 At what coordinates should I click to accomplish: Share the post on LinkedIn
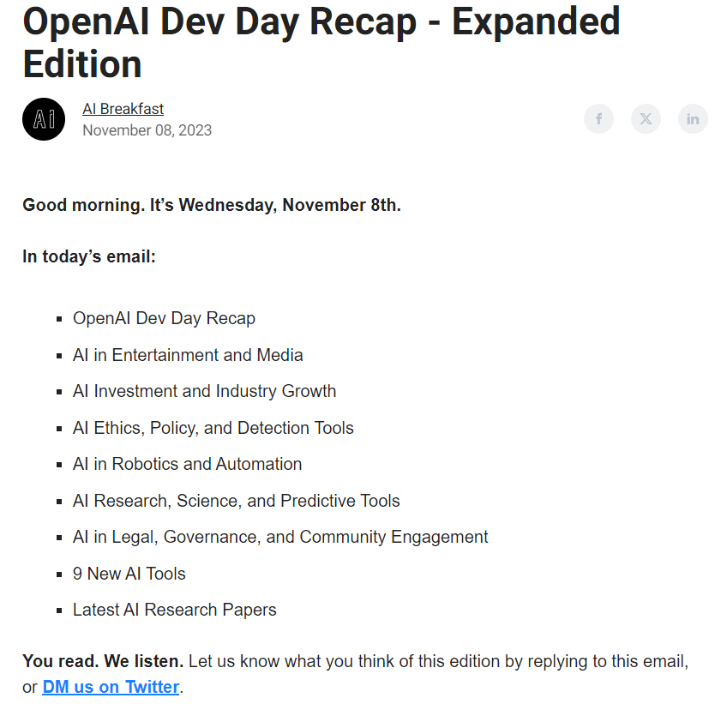(693, 119)
